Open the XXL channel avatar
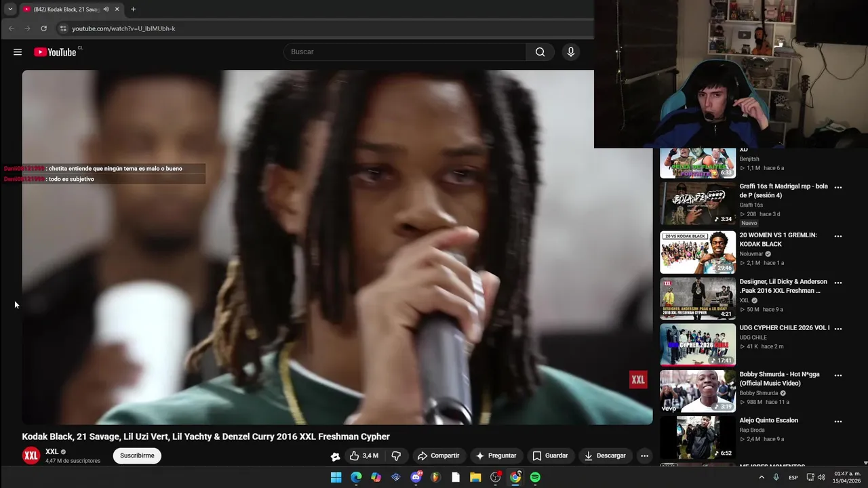This screenshot has width=868, height=488. click(x=31, y=456)
